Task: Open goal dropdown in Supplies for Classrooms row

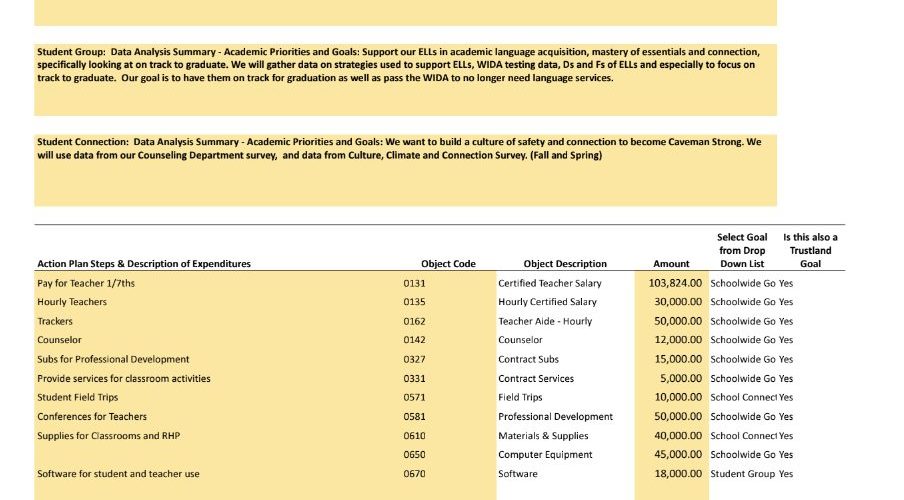Action: [x=743, y=435]
